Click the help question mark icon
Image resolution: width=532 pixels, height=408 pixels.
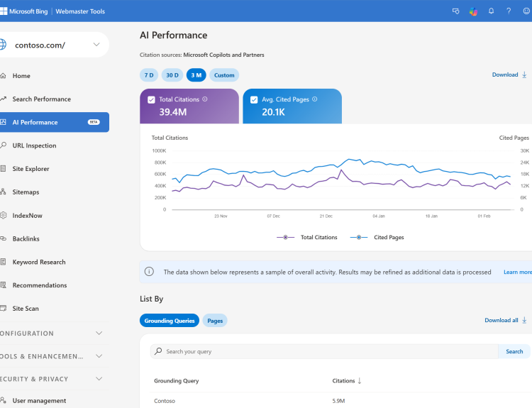509,11
